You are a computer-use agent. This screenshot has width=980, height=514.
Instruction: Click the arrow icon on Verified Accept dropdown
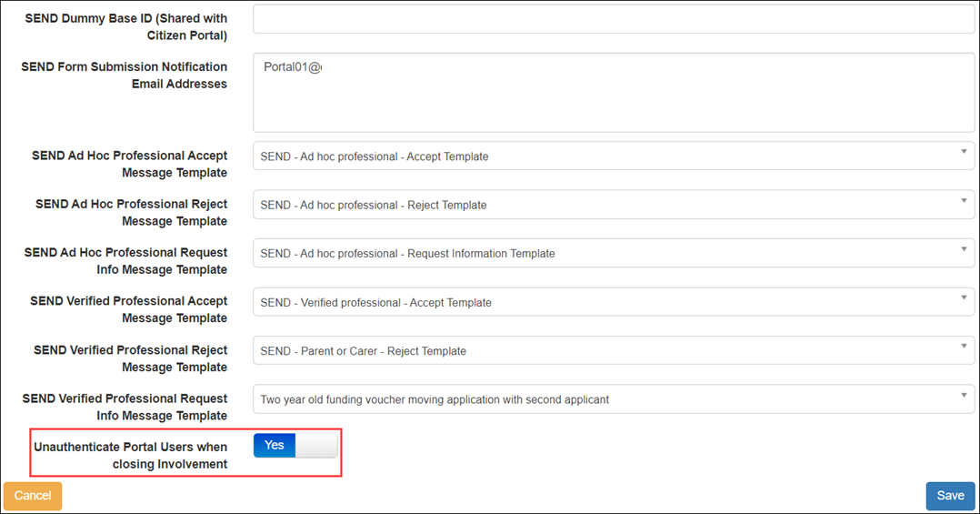[964, 298]
